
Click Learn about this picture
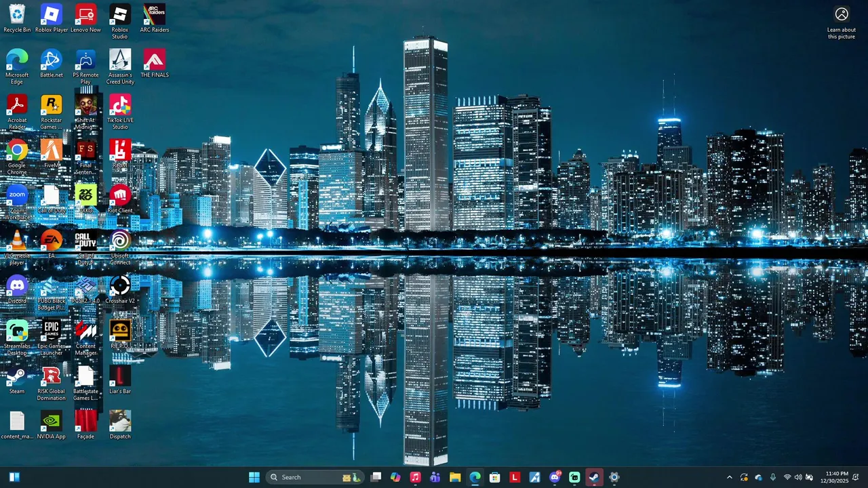pos(842,22)
